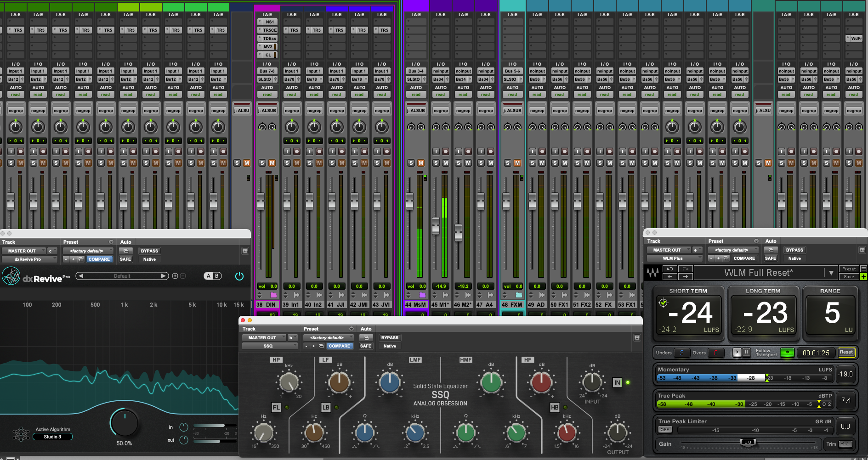Select the Studio 3 active algorithm button
The width and height of the screenshot is (868, 460).
[52, 437]
